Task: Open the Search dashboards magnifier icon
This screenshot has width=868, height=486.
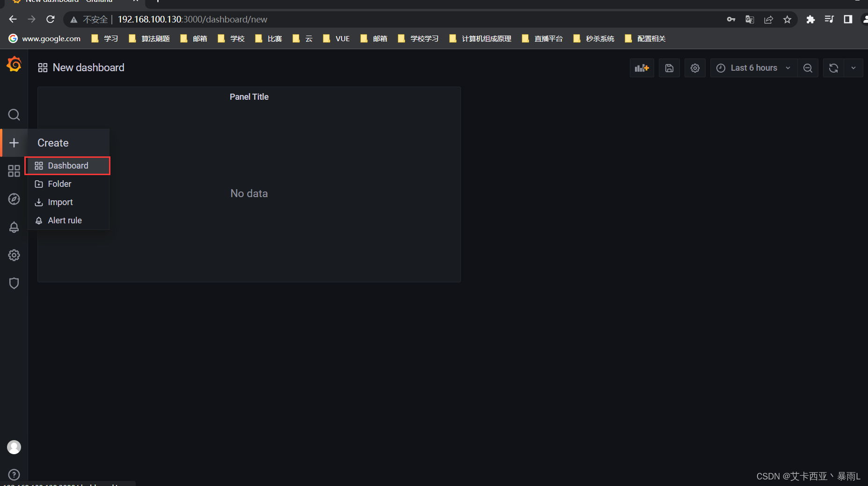Action: click(x=14, y=115)
